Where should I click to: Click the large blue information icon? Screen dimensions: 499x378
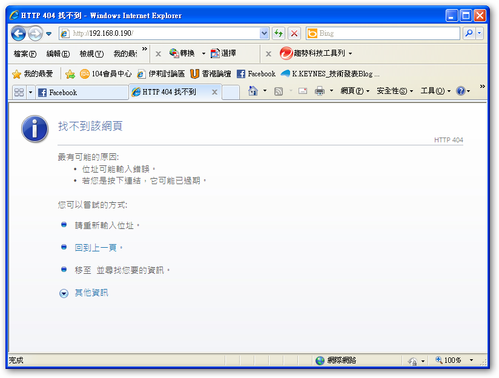35,129
